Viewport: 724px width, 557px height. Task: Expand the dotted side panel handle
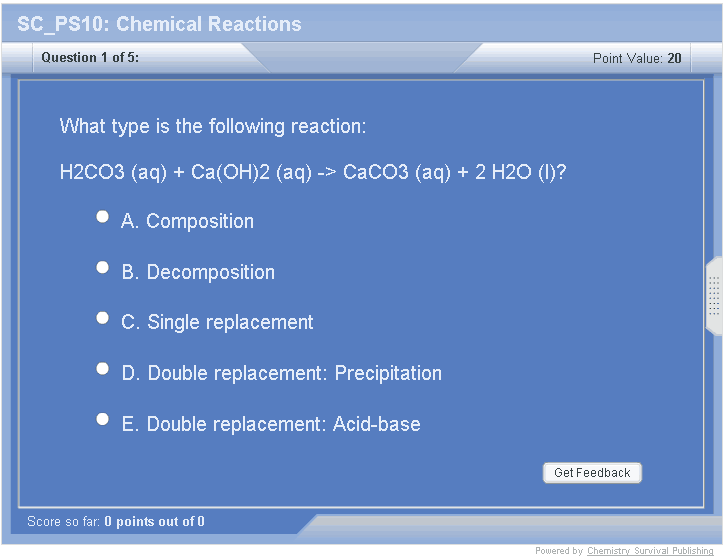pyautogui.click(x=714, y=296)
